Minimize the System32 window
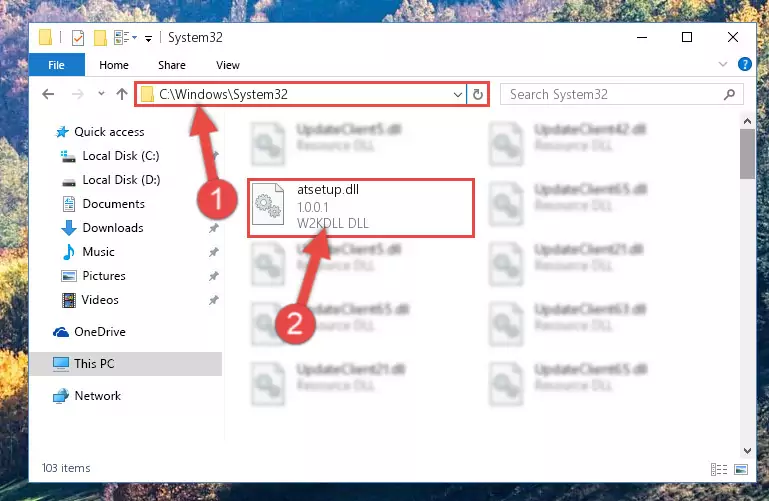The width and height of the screenshot is (769, 501). (x=642, y=37)
